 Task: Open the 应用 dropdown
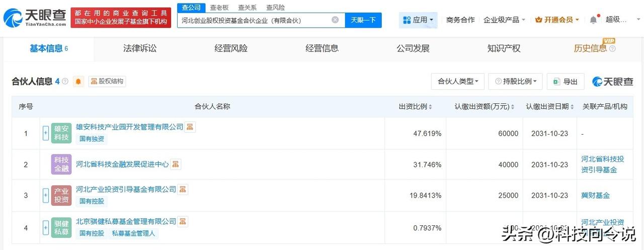point(418,20)
